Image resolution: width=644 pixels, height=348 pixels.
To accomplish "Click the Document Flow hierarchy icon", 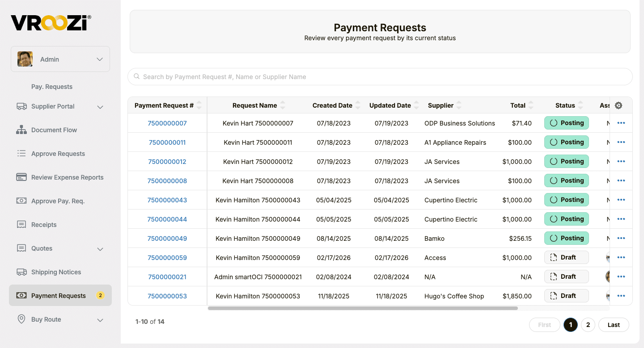I will click(21, 130).
